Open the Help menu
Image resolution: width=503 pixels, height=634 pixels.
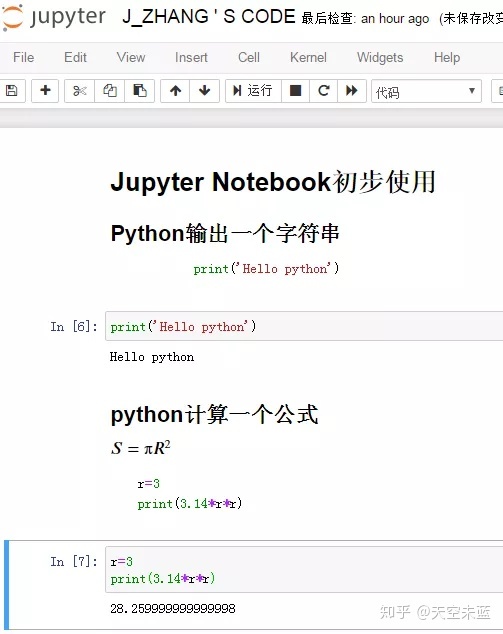coord(447,57)
